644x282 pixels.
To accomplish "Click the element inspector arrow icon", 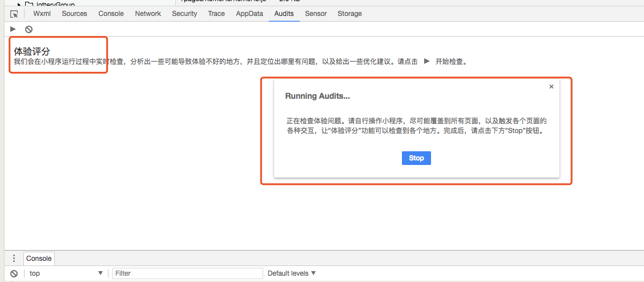I will 14,14.
